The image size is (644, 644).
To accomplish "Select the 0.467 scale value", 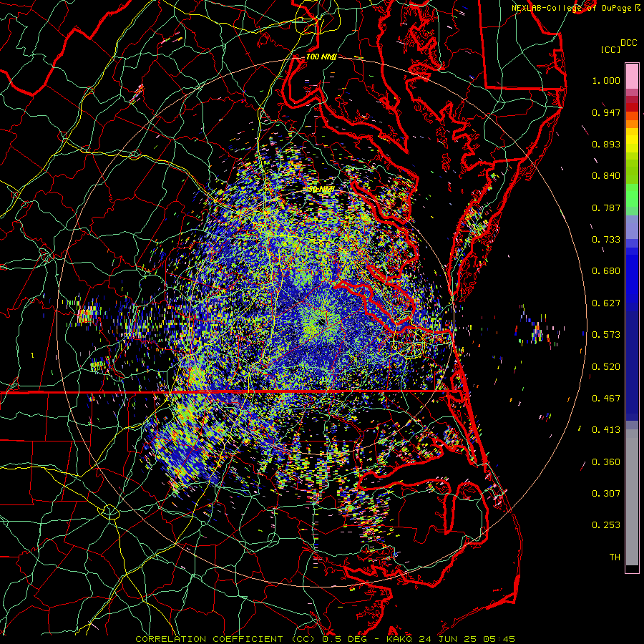I will [606, 399].
